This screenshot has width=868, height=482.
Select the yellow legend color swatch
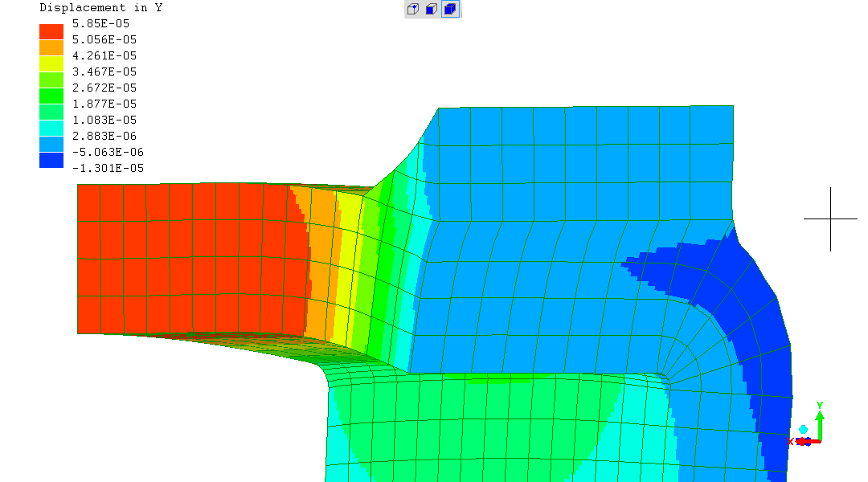(x=51, y=63)
